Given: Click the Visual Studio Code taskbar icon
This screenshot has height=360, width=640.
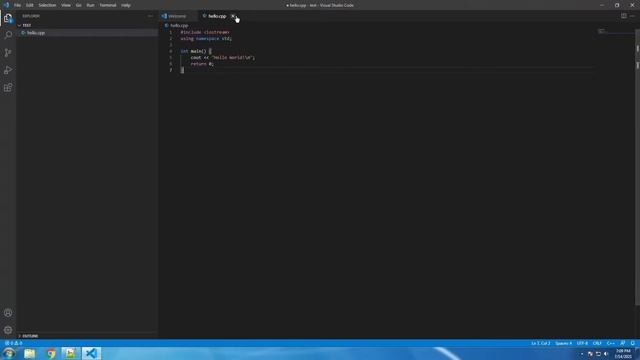Looking at the screenshot, I should point(91,353).
